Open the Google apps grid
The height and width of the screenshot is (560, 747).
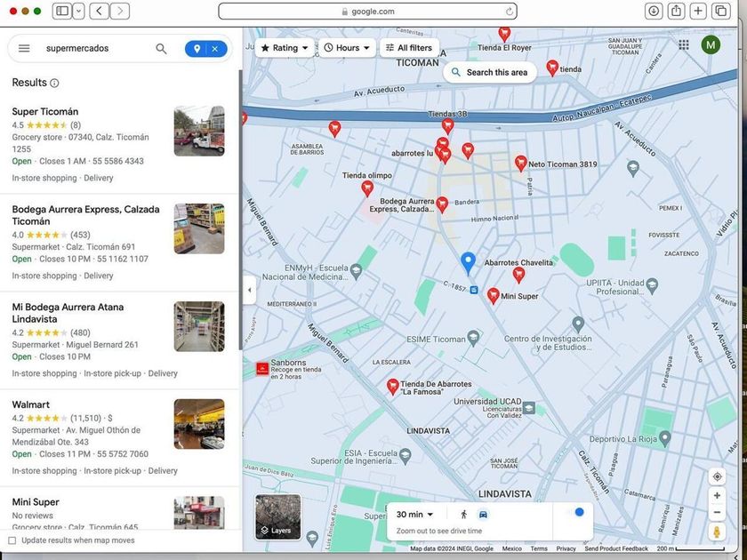tap(684, 44)
